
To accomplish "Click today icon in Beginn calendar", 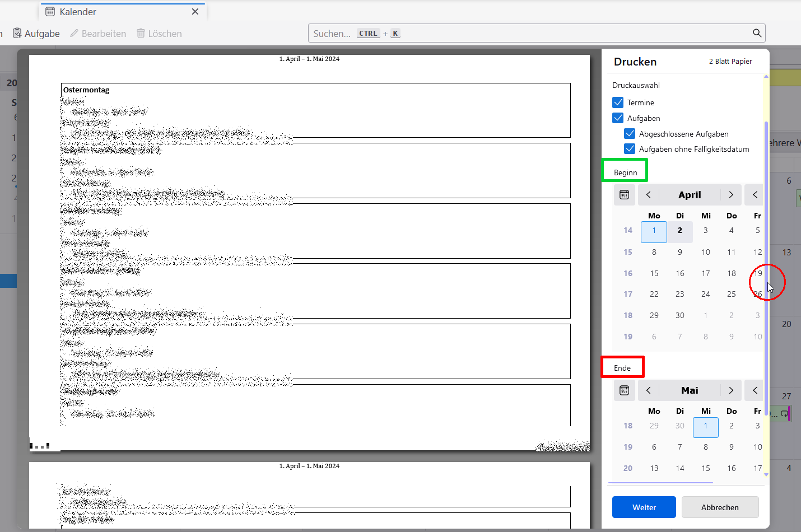I will tap(625, 195).
